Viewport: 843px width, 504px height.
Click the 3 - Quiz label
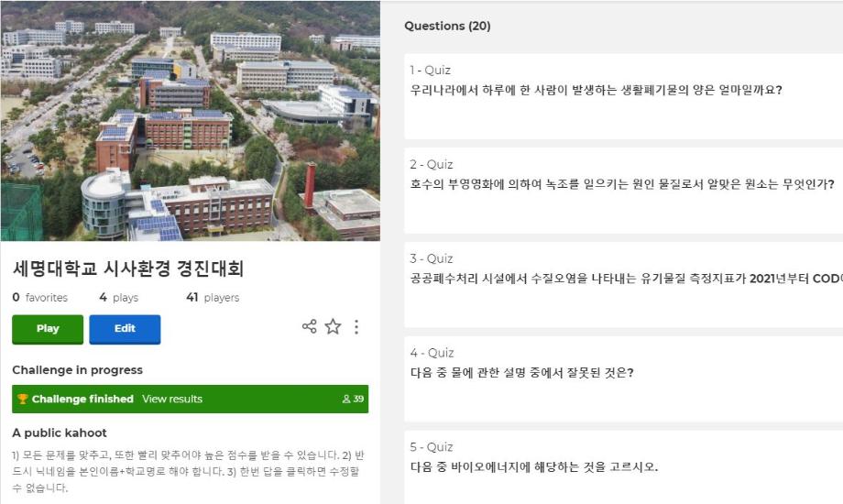(432, 258)
